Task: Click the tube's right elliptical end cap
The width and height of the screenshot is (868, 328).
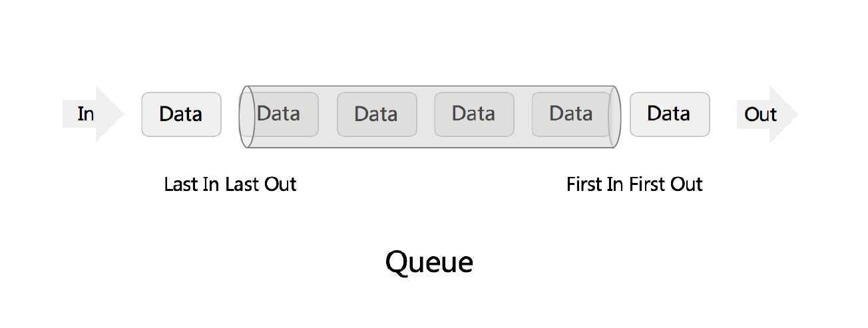Action: click(x=614, y=116)
